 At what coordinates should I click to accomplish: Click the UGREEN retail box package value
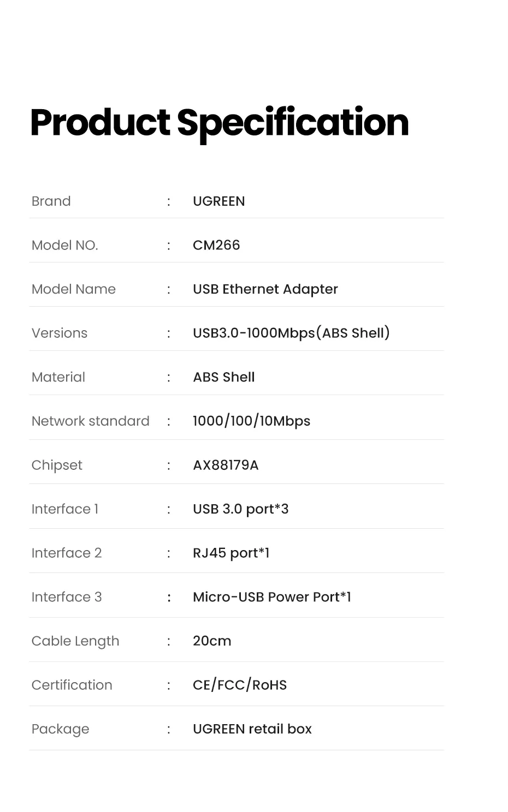[x=252, y=729]
